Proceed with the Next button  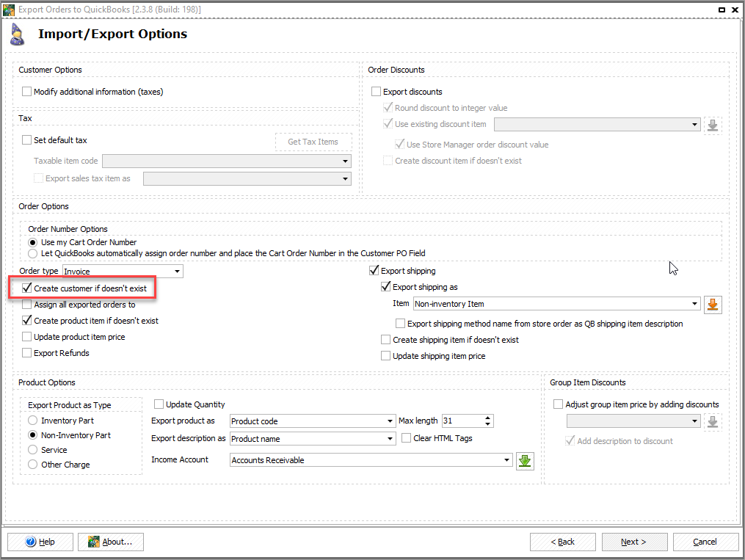tap(634, 542)
